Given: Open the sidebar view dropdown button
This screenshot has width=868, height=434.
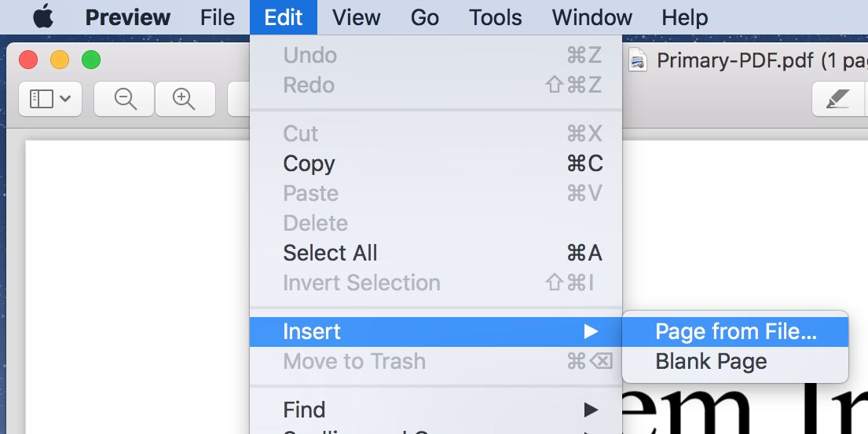Looking at the screenshot, I should tap(50, 99).
